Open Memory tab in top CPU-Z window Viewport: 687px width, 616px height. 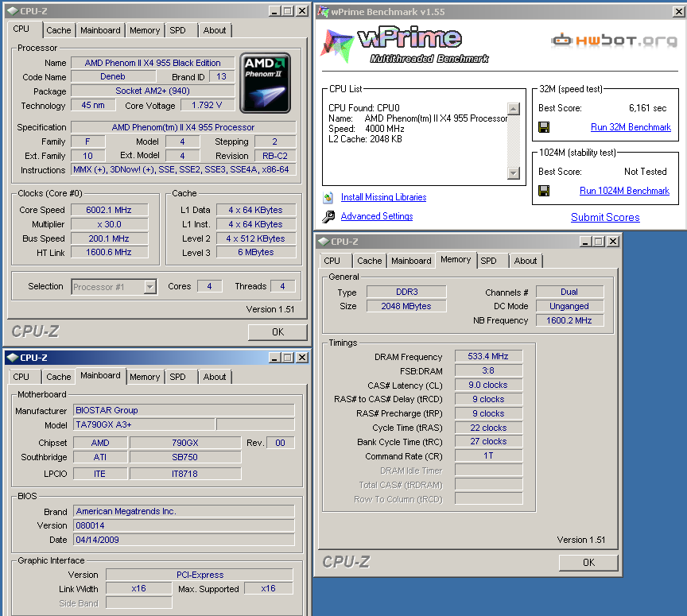145,30
